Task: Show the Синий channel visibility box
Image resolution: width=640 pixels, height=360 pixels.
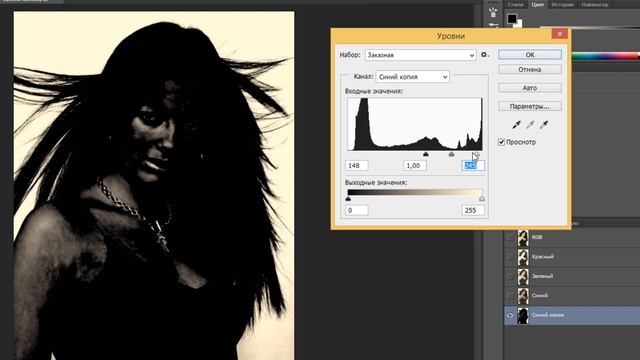Action: tap(510, 296)
